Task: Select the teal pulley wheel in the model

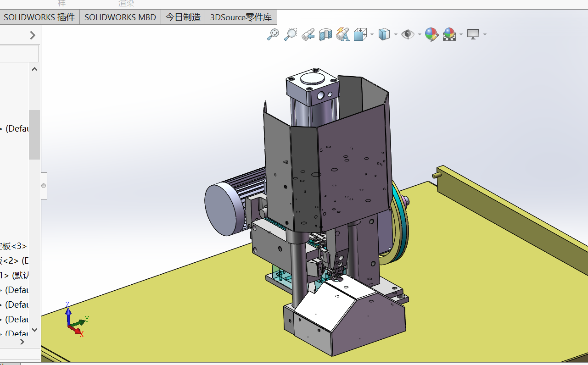Action: tap(402, 225)
